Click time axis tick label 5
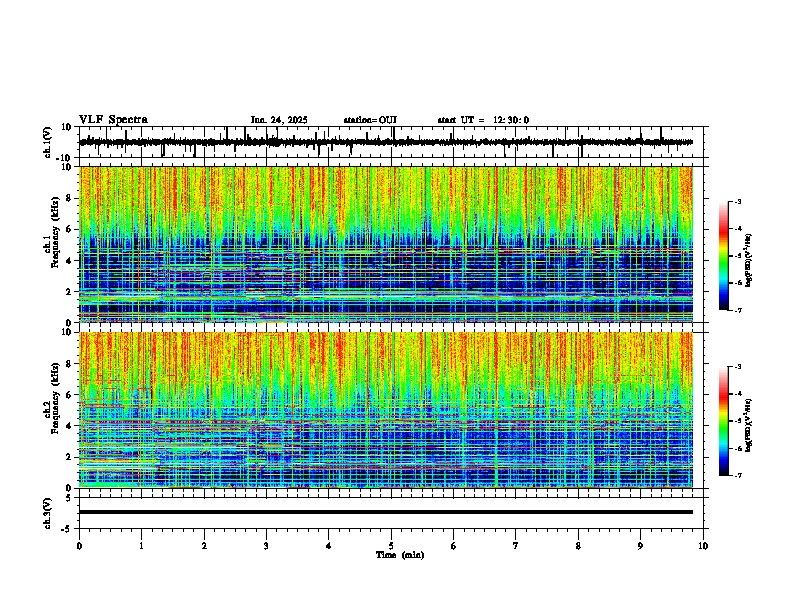Viewport: 792px width, 612px height. [391, 546]
